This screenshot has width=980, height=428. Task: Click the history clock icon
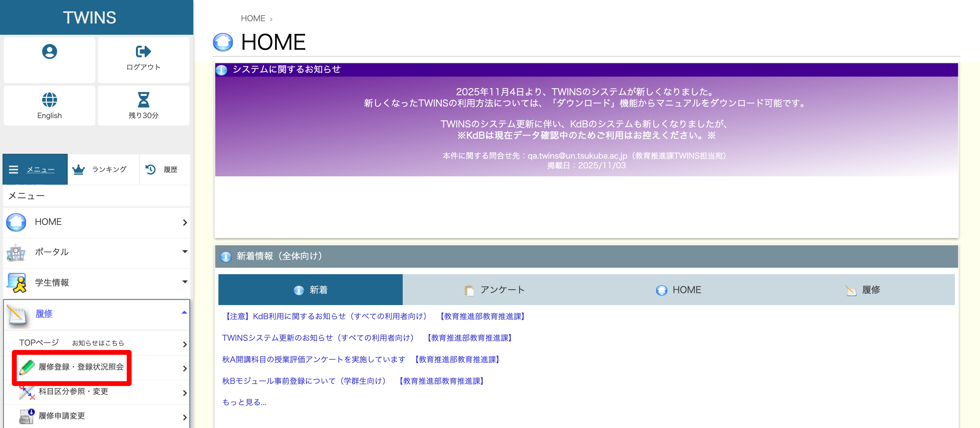[x=151, y=170]
